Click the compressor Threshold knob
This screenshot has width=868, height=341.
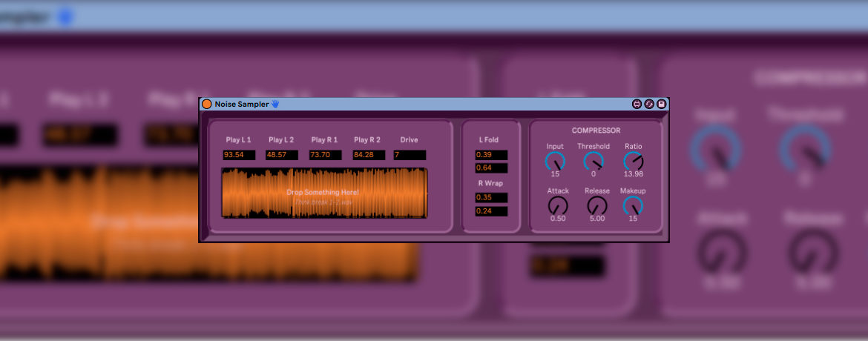(x=594, y=161)
